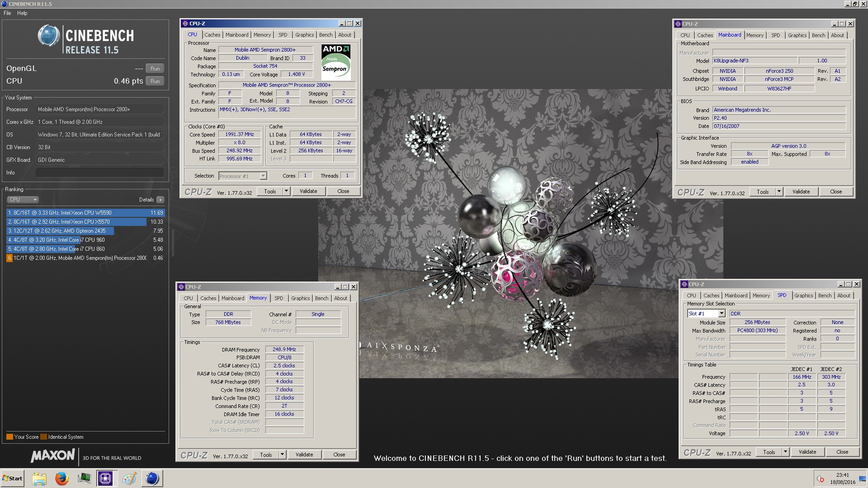The width and height of the screenshot is (868, 488).
Task: Click the rendered Cinebench scene image
Action: coord(521,233)
